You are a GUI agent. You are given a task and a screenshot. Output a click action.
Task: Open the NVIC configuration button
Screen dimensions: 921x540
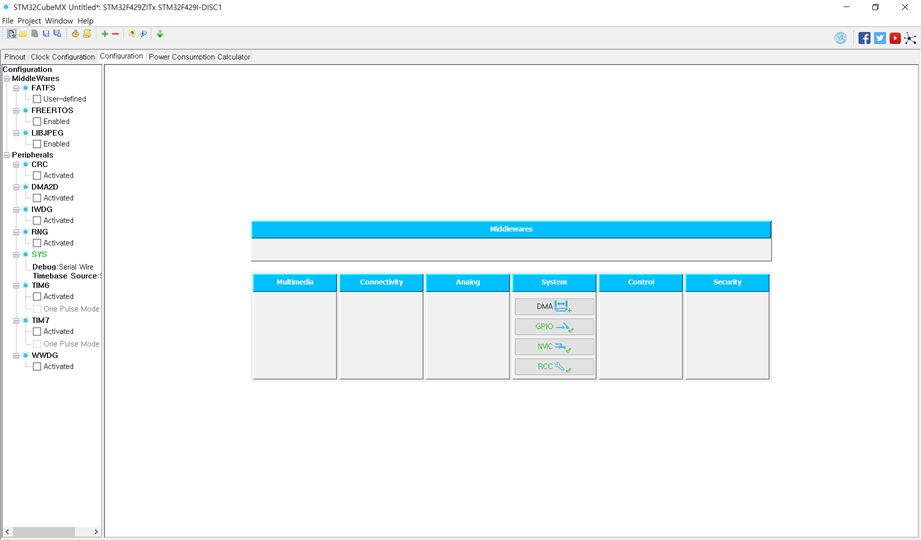tap(554, 347)
